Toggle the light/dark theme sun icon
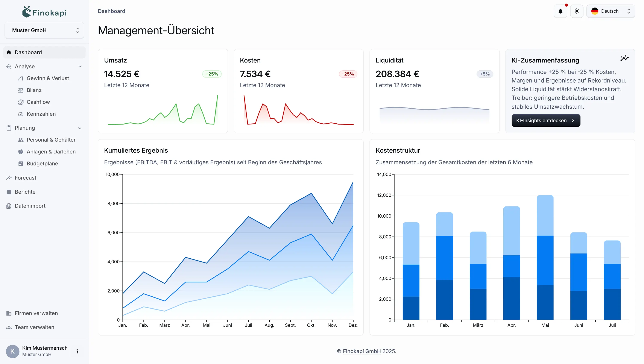This screenshot has width=644, height=364. pos(577,11)
